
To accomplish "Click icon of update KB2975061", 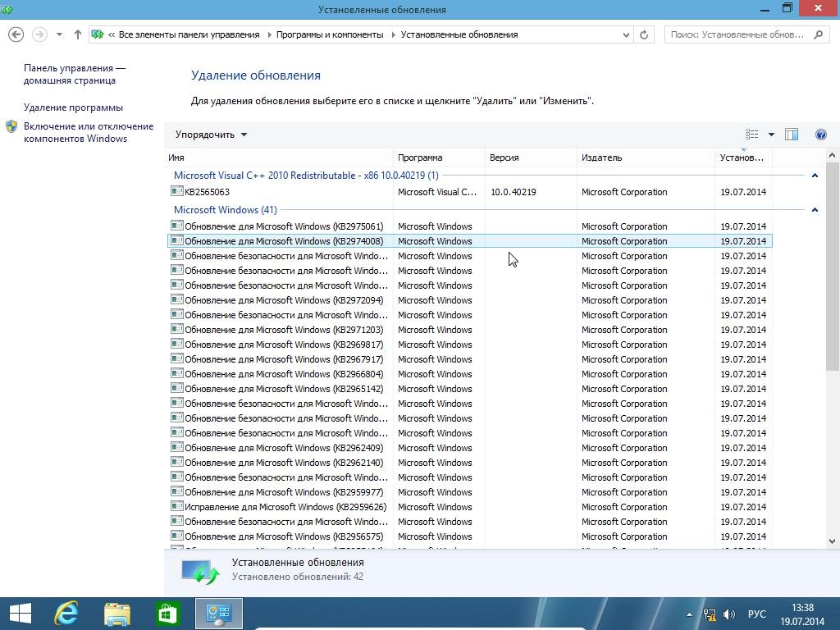I will pos(177,226).
